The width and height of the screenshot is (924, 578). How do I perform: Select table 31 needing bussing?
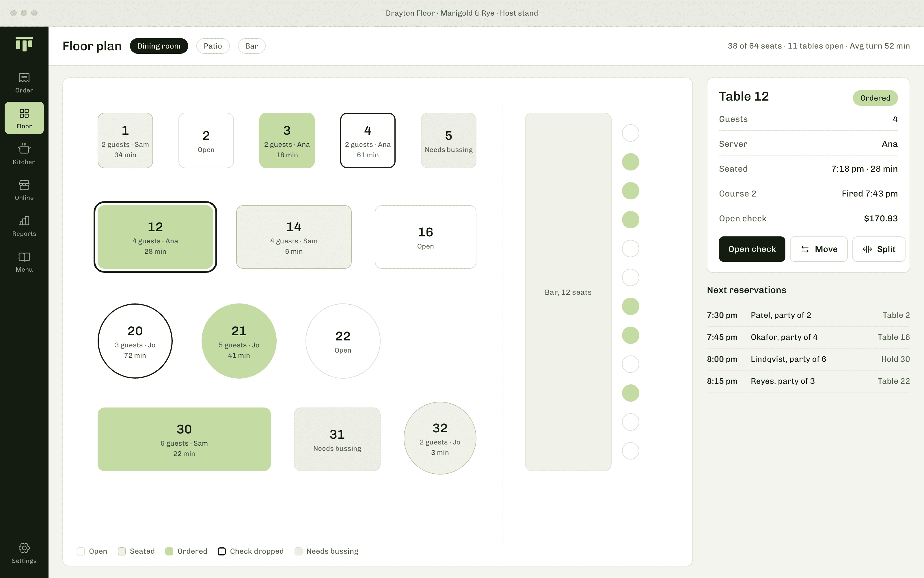click(x=337, y=439)
